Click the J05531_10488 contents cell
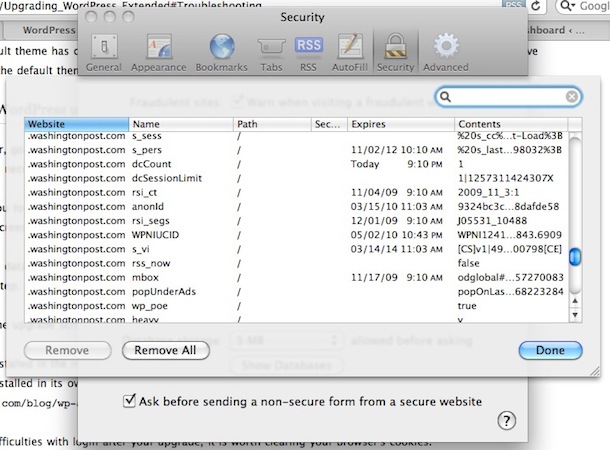This screenshot has height=450, width=610. [x=492, y=221]
